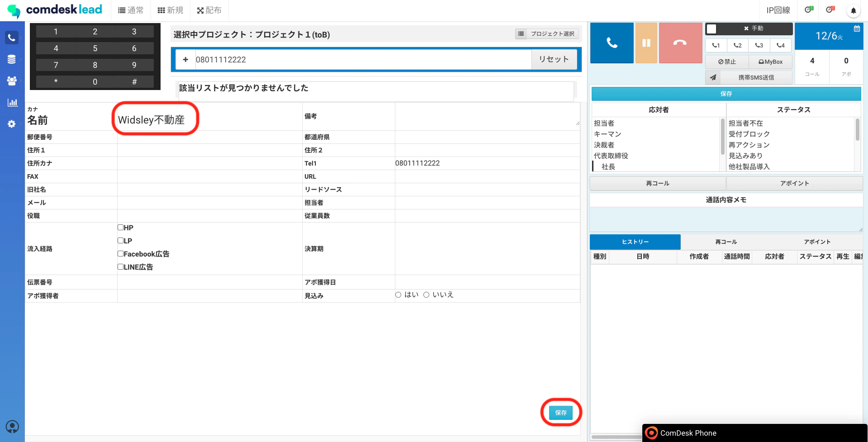
Task: Open the users group icon in sidebar
Action: tap(12, 81)
